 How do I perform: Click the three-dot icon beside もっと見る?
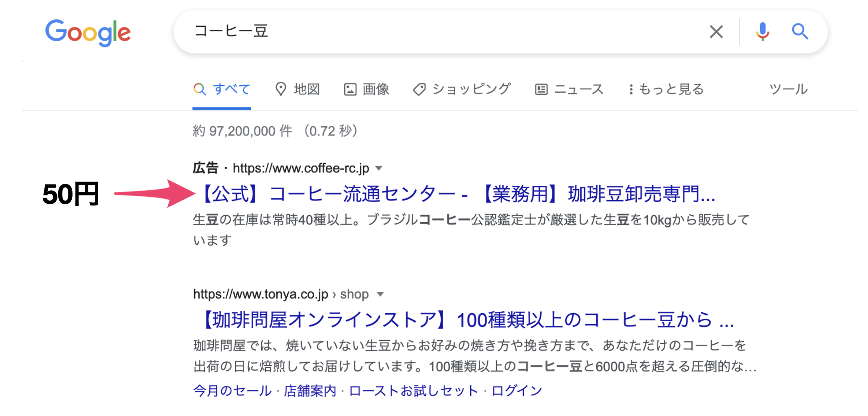(x=631, y=89)
